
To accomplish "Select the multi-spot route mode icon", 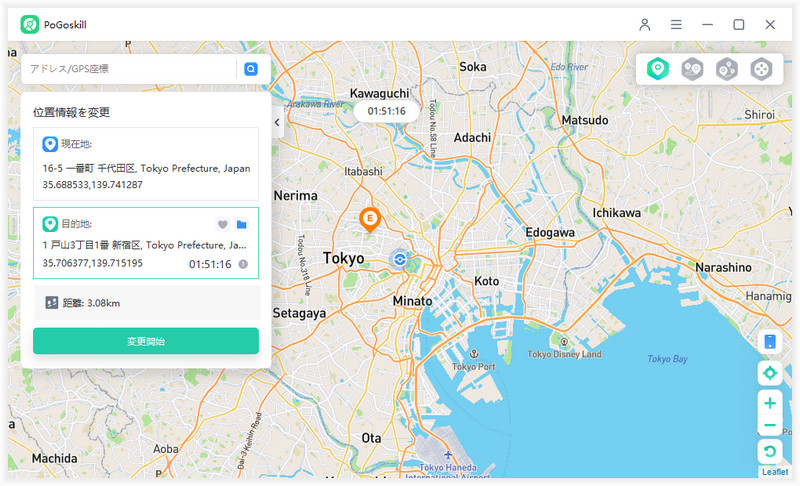I will tap(727, 69).
